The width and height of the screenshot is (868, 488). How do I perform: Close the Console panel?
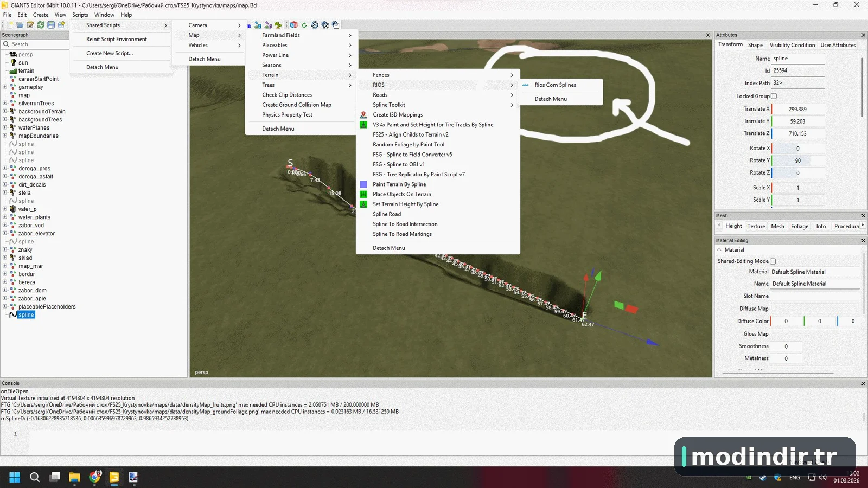click(x=863, y=383)
